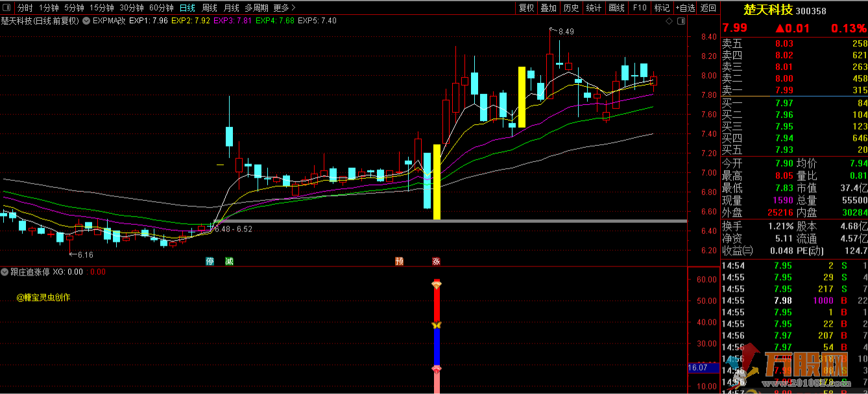Toggle the left sidebar panel icon
The height and width of the screenshot is (394, 868).
(x=7, y=8)
